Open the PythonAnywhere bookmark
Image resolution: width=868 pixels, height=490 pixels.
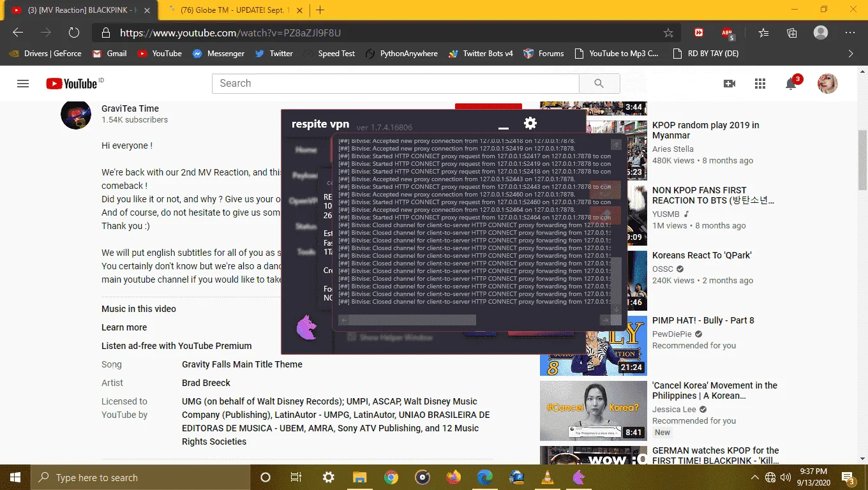tap(401, 54)
